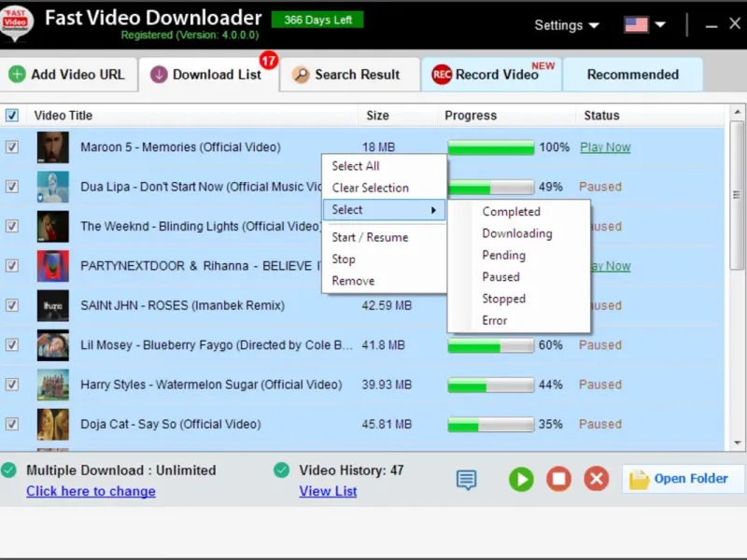Uncheck Harry Styles Watermelon Sugar checkbox
Image resolution: width=747 pixels, height=560 pixels.
tap(12, 385)
